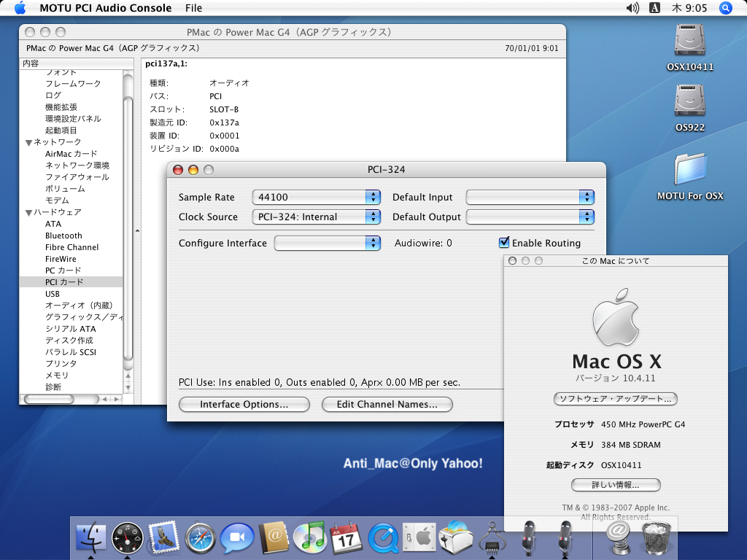Select USB in the hardware list

53,294
